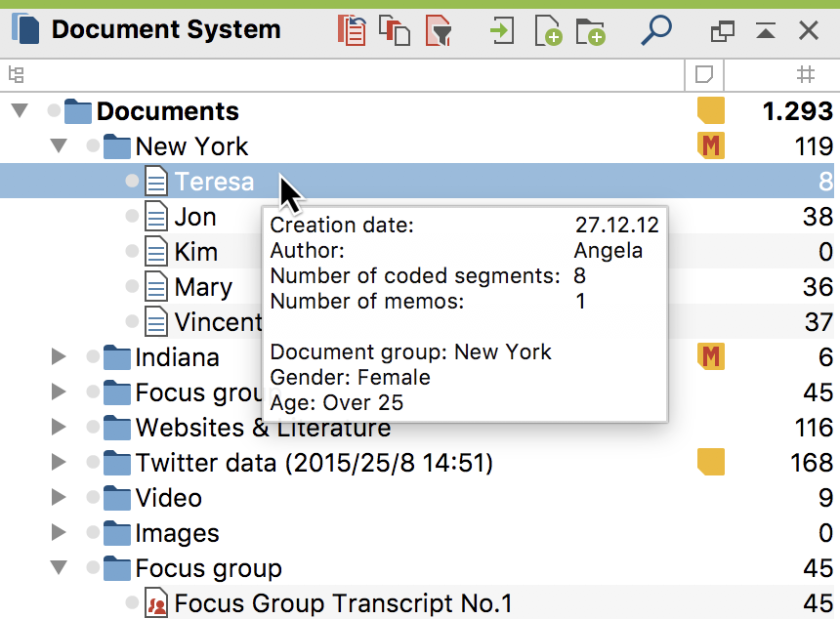The image size is (840, 619).
Task: Click the Import documents green arrow icon
Action: 502,30
